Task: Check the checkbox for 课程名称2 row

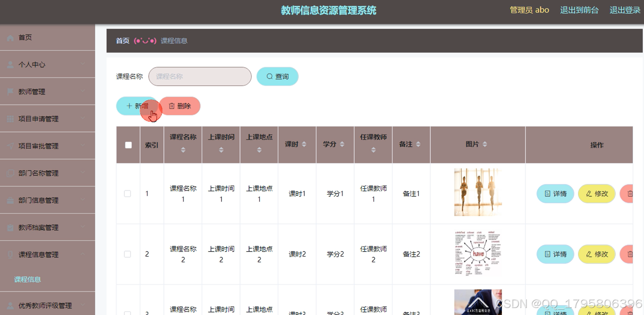Action: click(128, 254)
